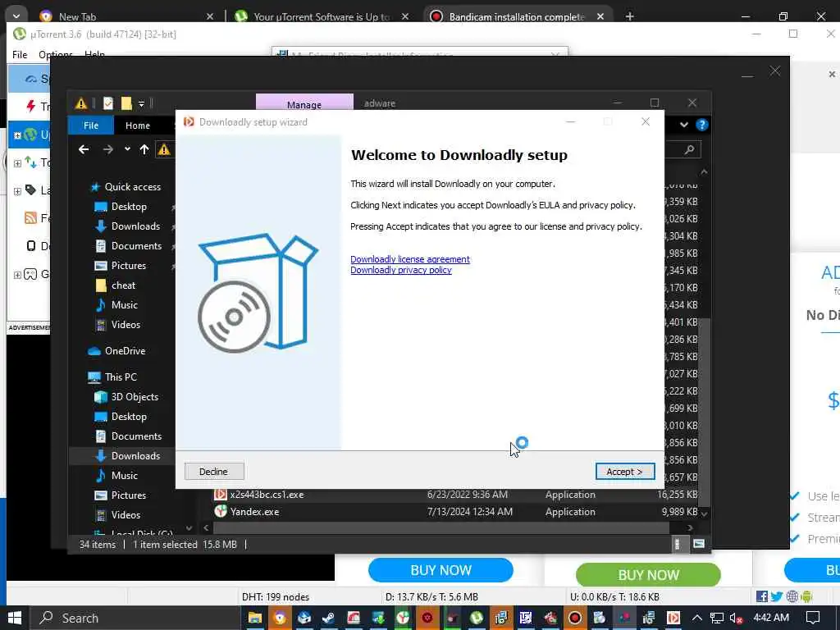Open the Manage contextual tab
This screenshot has width=840, height=630.
pos(304,104)
